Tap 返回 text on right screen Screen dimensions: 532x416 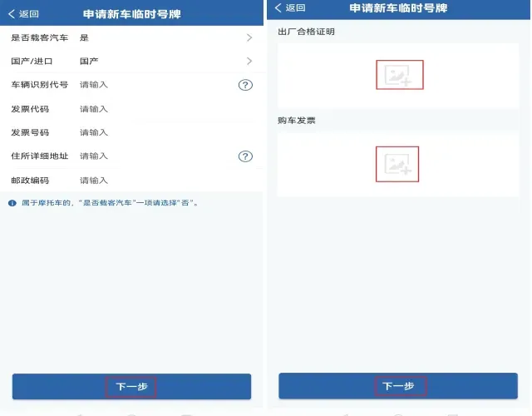[x=296, y=7]
